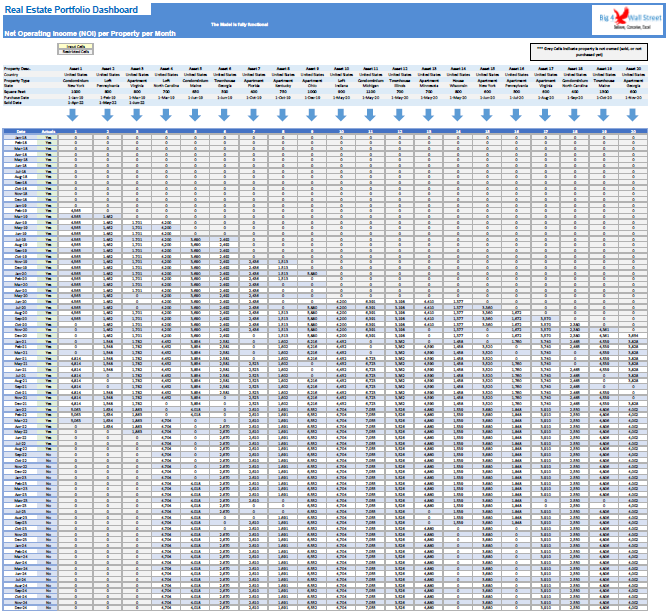This screenshot has width=666, height=616.
Task: Click the Big 4 Wall Street logo
Action: click(x=627, y=20)
